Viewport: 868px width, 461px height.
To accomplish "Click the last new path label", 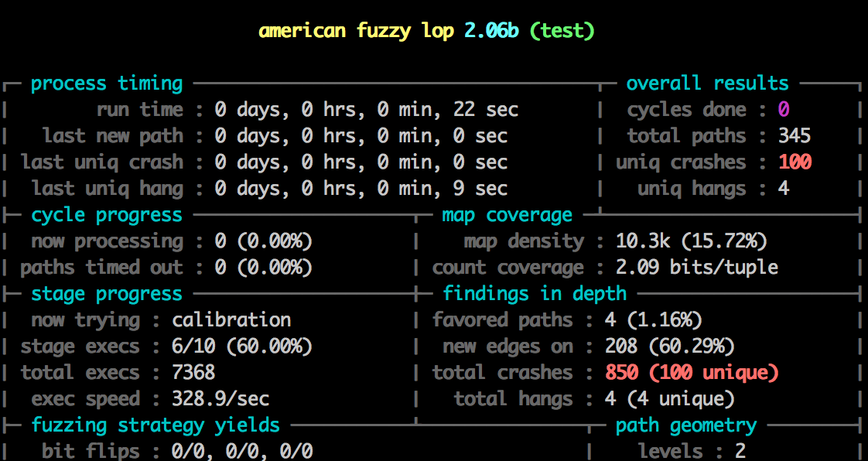I will tap(113, 136).
